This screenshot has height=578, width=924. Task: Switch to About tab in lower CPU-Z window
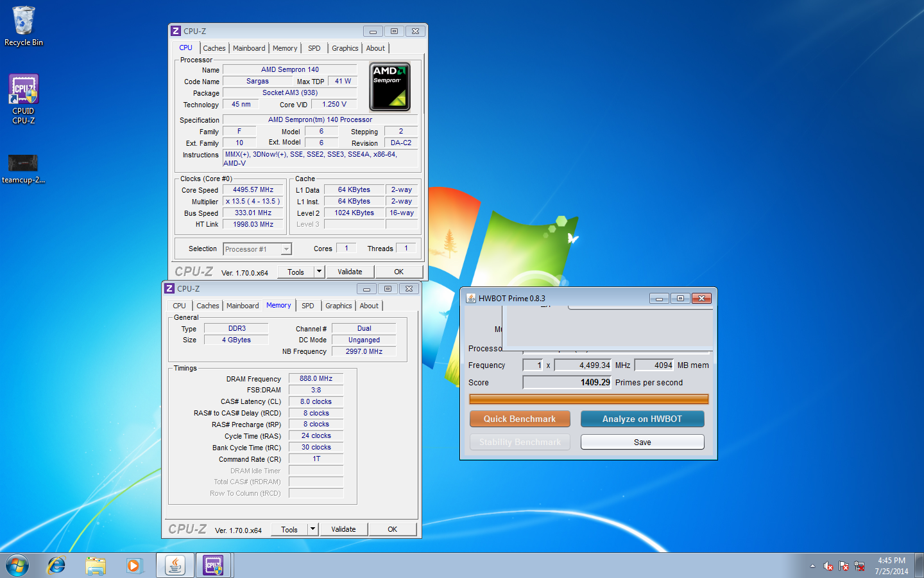pos(369,306)
